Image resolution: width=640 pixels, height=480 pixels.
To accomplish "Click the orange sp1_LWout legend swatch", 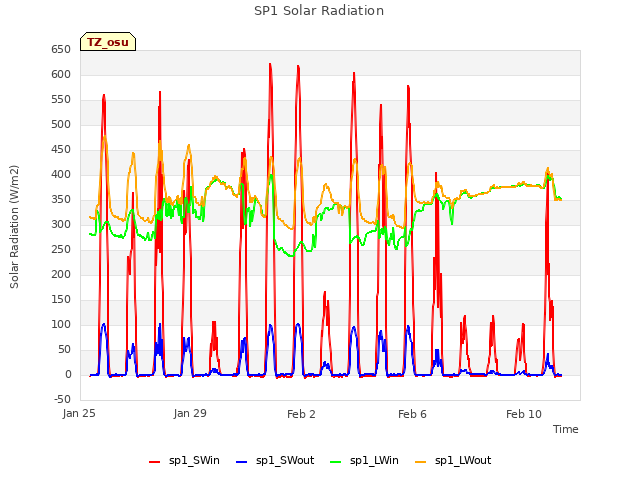I will pos(420,462).
